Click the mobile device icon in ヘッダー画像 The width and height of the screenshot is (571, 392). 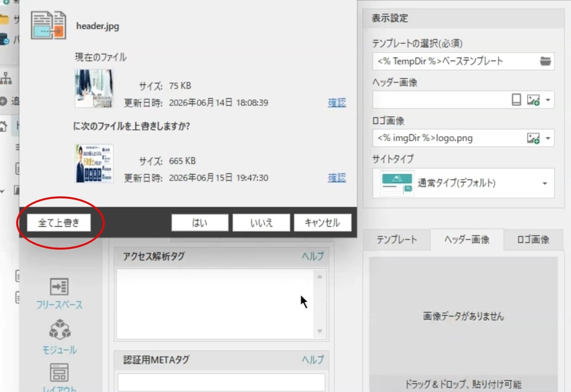coord(516,99)
